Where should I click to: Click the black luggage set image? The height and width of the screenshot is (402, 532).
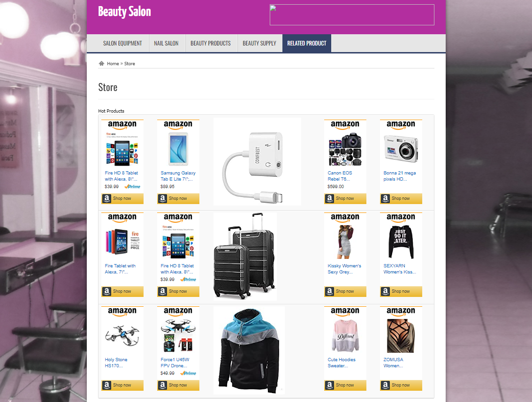click(x=245, y=256)
